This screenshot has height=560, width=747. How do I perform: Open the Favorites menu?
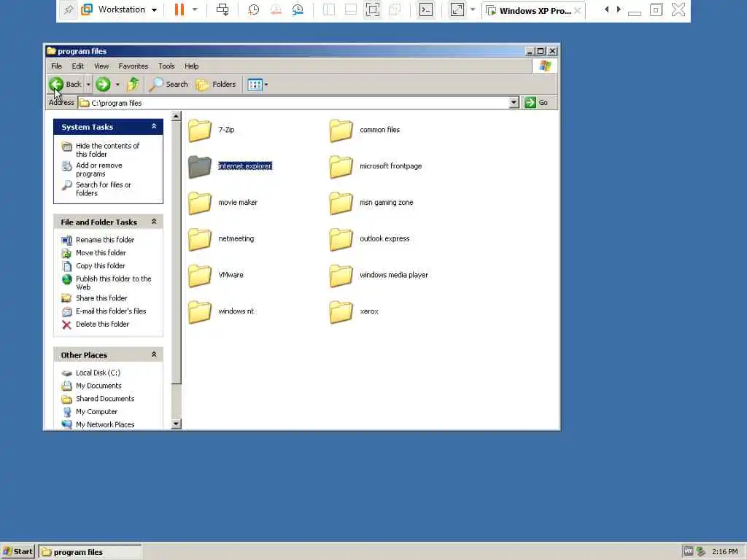133,66
